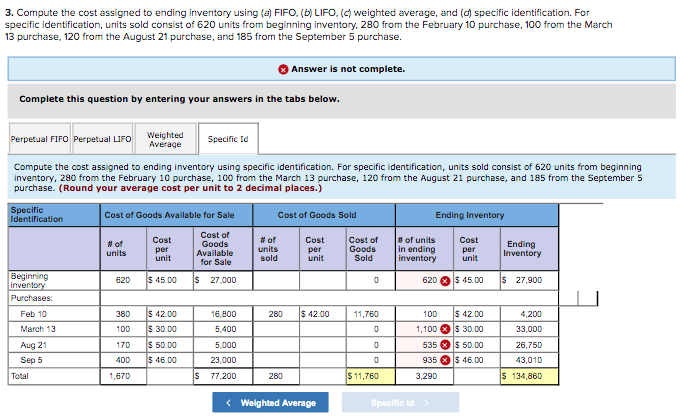
Task: Open the Perpetual FIFO tab
Action: (x=40, y=139)
